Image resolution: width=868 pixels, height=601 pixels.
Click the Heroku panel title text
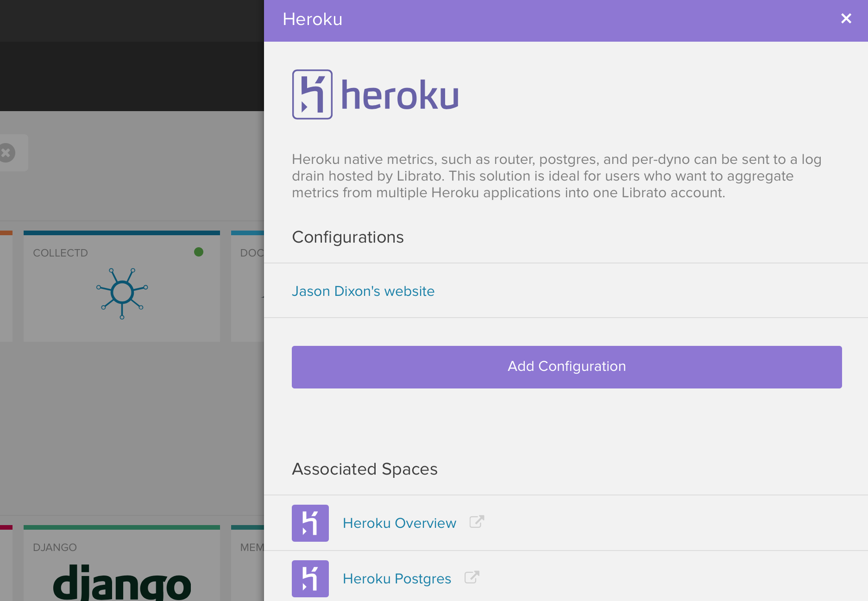coord(312,19)
